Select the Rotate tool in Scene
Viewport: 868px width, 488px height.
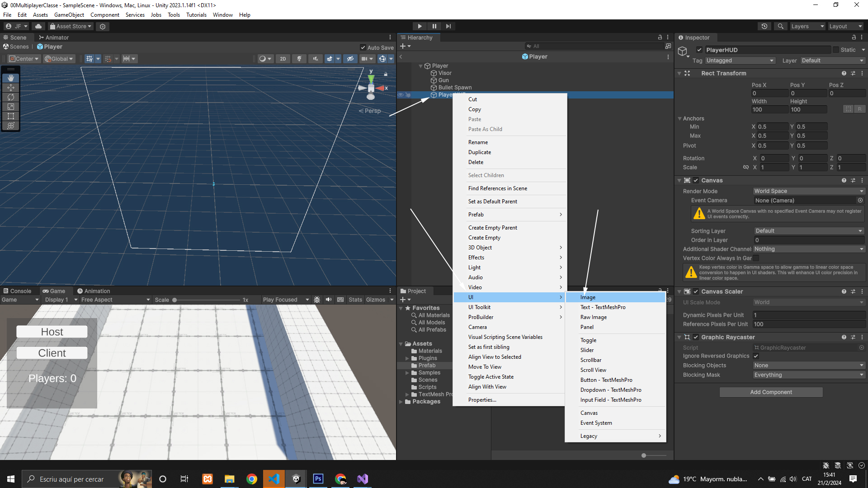click(x=11, y=97)
